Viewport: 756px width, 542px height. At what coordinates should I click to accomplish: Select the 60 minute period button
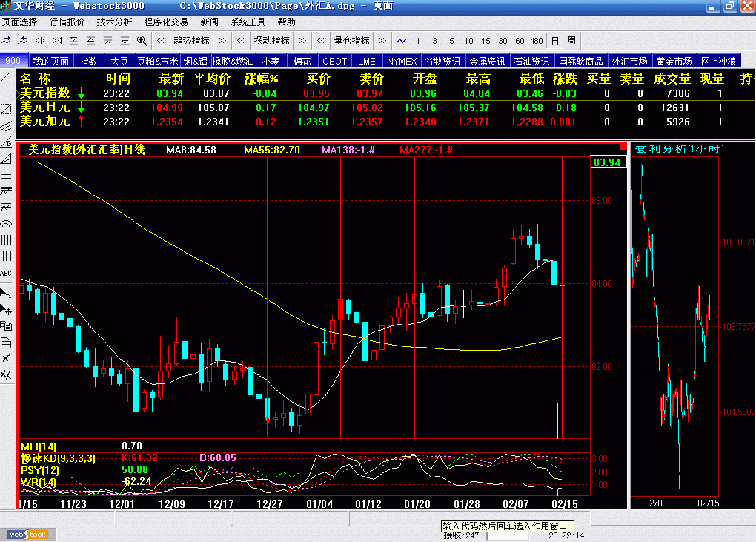(x=520, y=41)
